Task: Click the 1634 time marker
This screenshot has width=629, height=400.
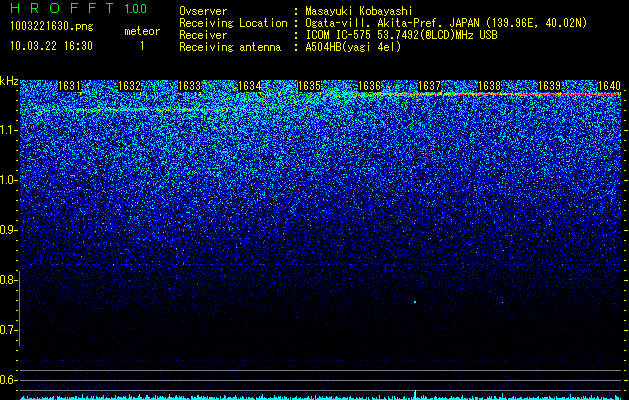Action: [250, 86]
